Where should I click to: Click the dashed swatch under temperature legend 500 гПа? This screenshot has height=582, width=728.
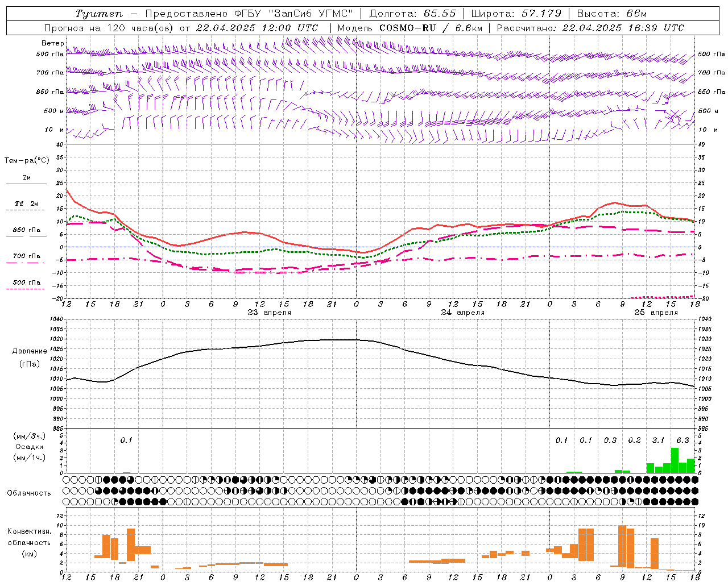point(25,289)
